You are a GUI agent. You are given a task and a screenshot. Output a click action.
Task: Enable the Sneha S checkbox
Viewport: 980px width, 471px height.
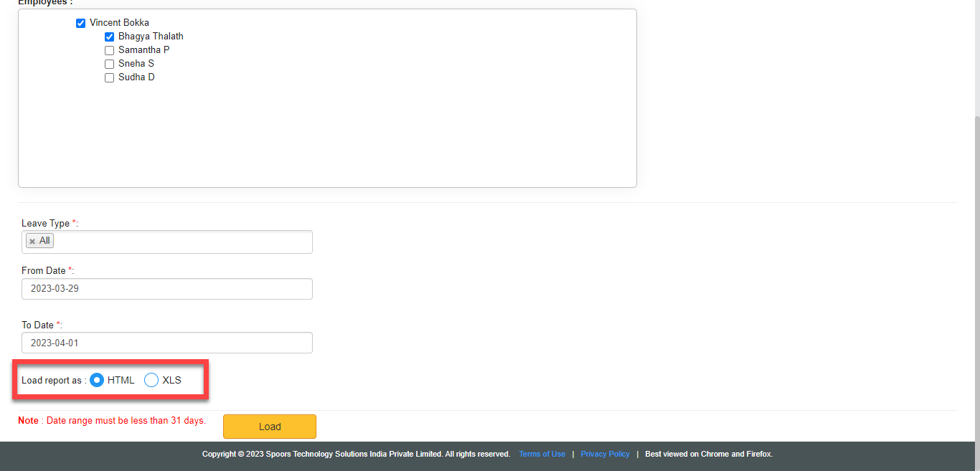[x=109, y=64]
